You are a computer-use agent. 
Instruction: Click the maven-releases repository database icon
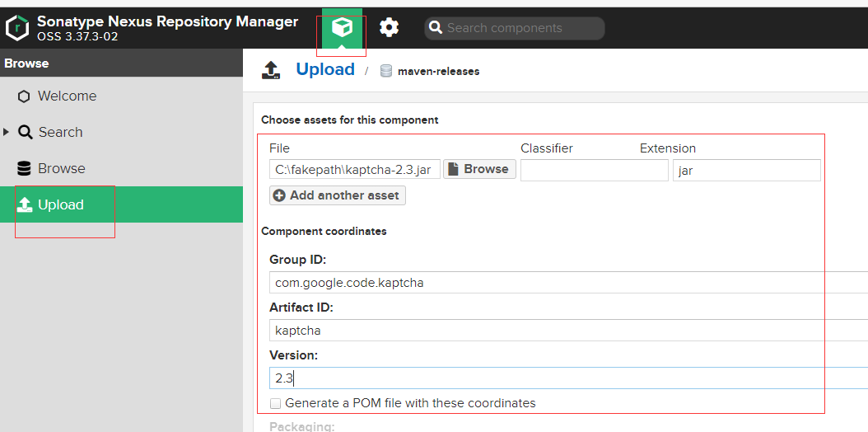click(386, 71)
